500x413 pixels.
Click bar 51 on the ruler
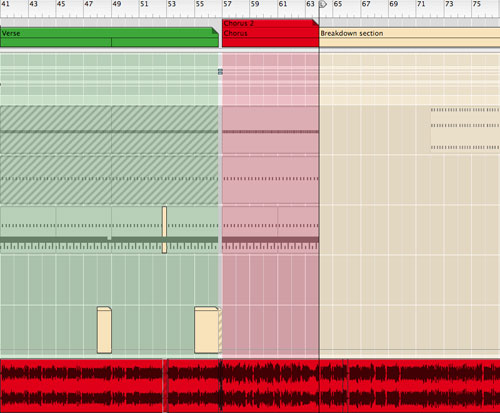click(x=144, y=4)
